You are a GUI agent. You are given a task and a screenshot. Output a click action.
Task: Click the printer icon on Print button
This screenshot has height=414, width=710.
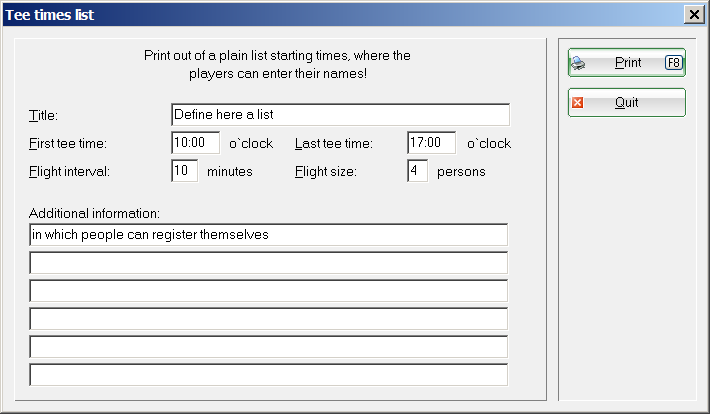pos(578,63)
